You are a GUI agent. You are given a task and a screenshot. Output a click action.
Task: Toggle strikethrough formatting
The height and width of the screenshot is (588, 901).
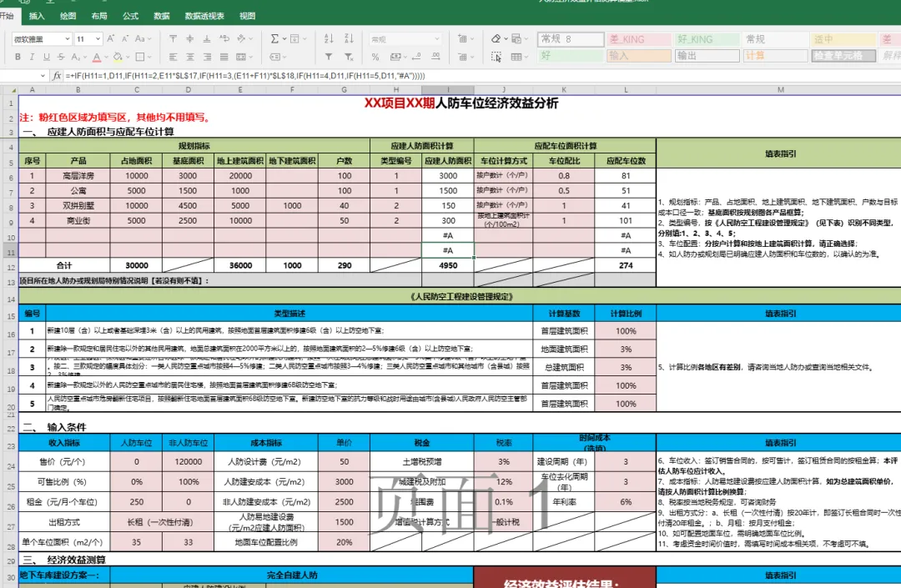tap(61, 57)
